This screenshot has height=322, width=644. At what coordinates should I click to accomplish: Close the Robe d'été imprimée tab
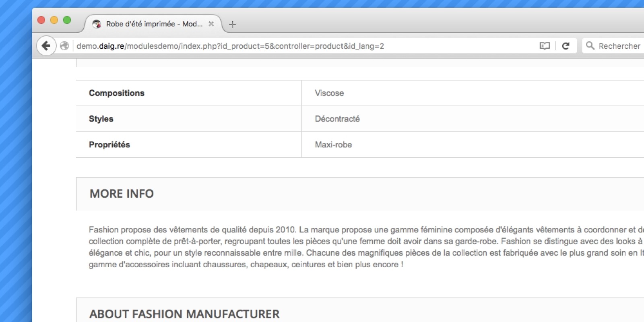[x=211, y=24]
